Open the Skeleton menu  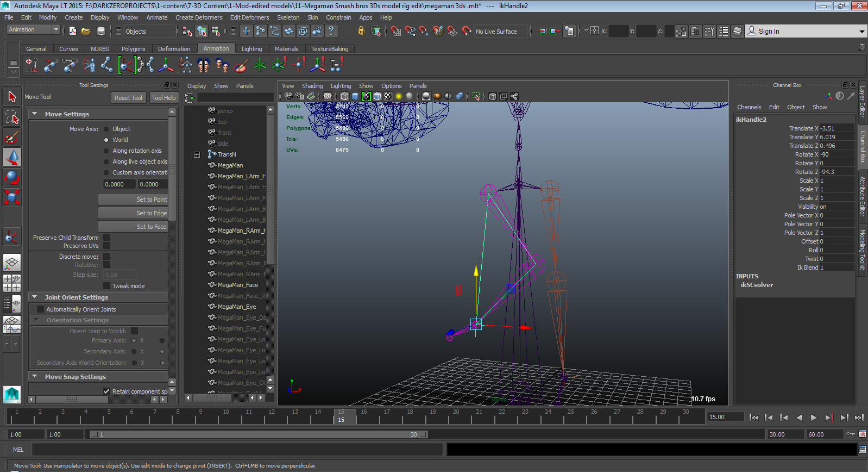click(x=288, y=17)
